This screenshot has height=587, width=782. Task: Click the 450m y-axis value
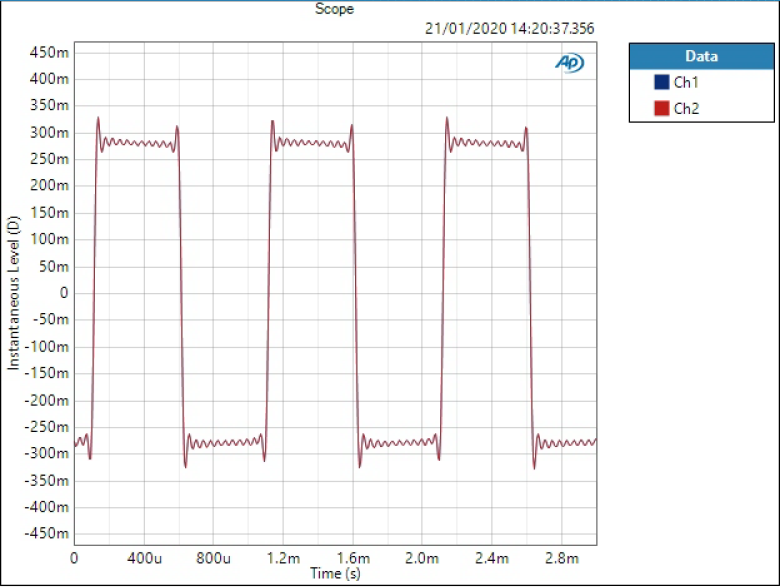point(49,52)
